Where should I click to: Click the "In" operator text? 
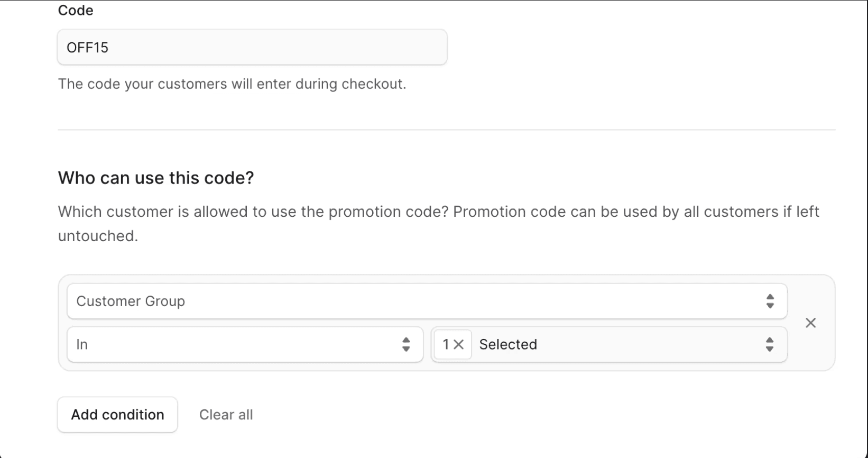[82, 345]
